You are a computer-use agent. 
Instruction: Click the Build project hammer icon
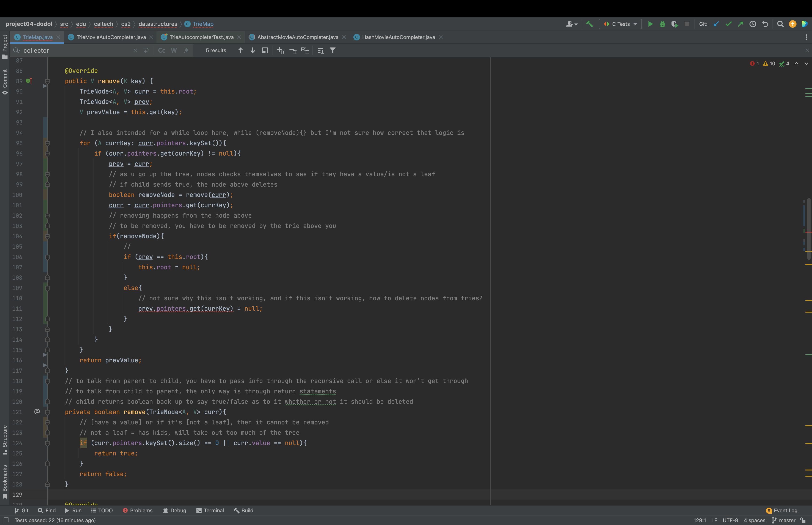[x=589, y=24]
